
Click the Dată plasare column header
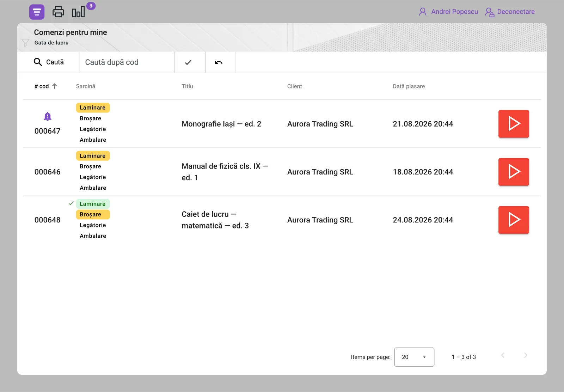(x=409, y=86)
